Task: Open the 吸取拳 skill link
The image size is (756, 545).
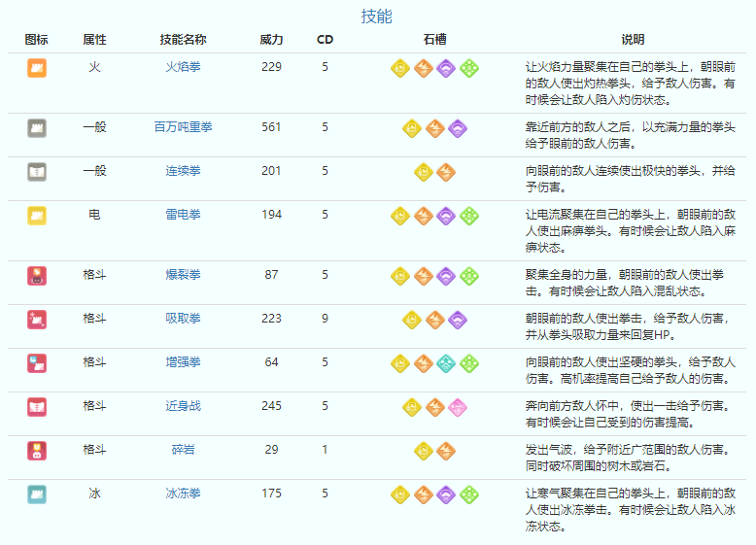Action: (x=183, y=318)
